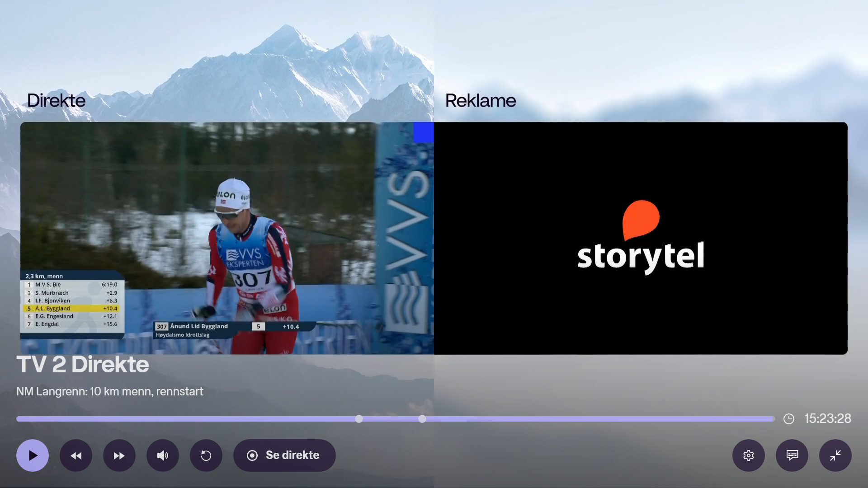Mute the volume speaker icon

click(x=163, y=455)
